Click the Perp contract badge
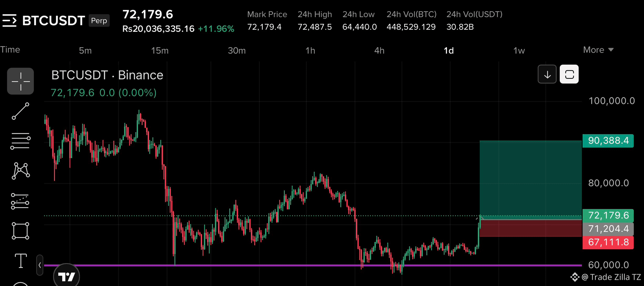Image resolution: width=644 pixels, height=286 pixels. [x=99, y=21]
